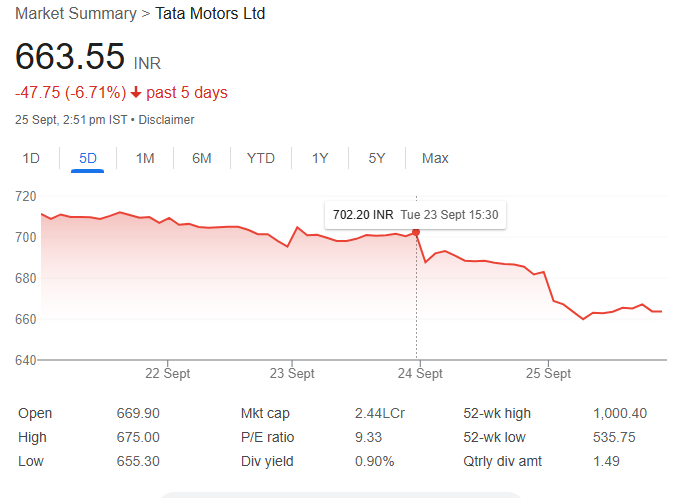Click the 22 Sept date label
This screenshot has width=678, height=498.
[x=167, y=374]
